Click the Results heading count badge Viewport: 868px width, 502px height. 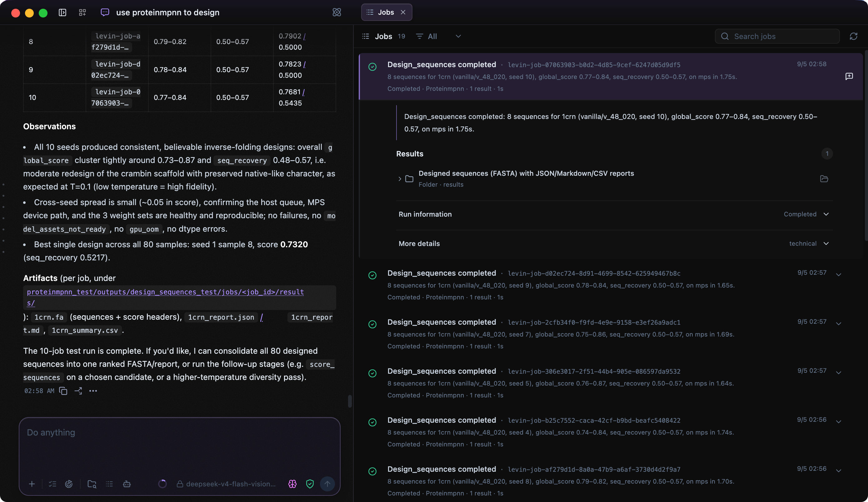pos(827,154)
